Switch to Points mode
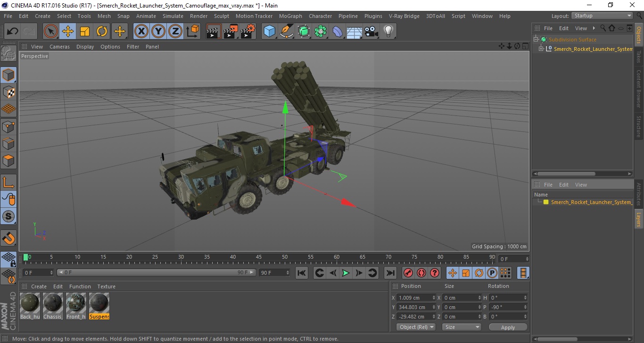This screenshot has height=343, width=644. point(8,126)
